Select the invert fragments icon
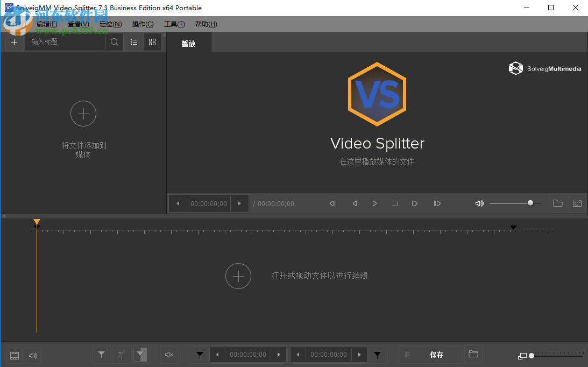Viewport: 588px width, 367px height. (140, 355)
